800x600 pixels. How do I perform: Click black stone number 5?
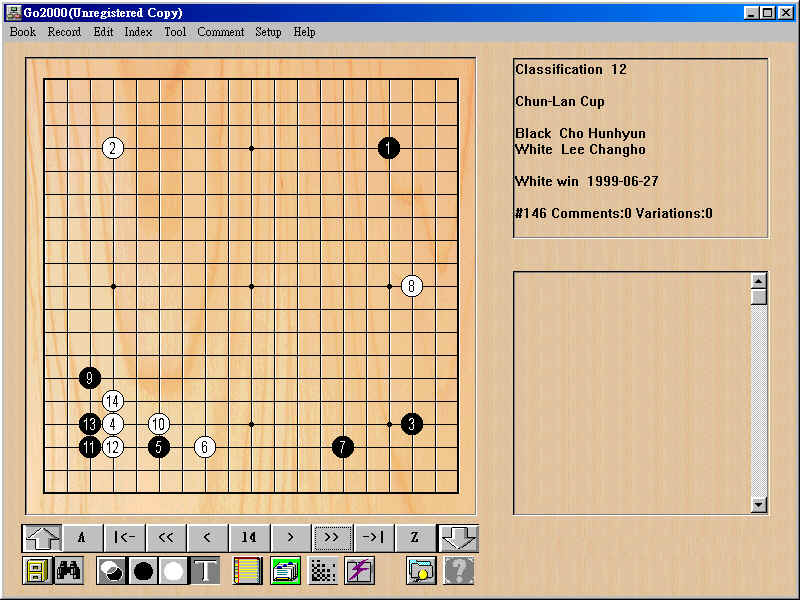[159, 447]
